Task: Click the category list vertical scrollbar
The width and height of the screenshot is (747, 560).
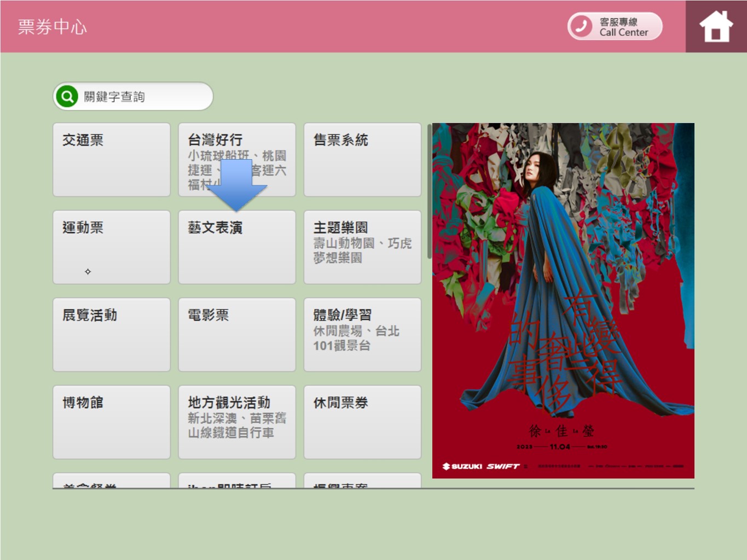Action: [429, 191]
